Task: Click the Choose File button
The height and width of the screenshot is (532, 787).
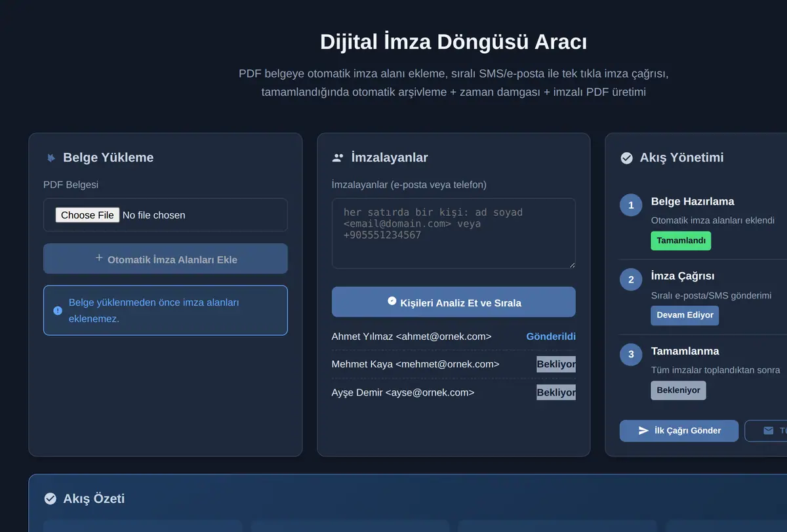Action: click(87, 215)
